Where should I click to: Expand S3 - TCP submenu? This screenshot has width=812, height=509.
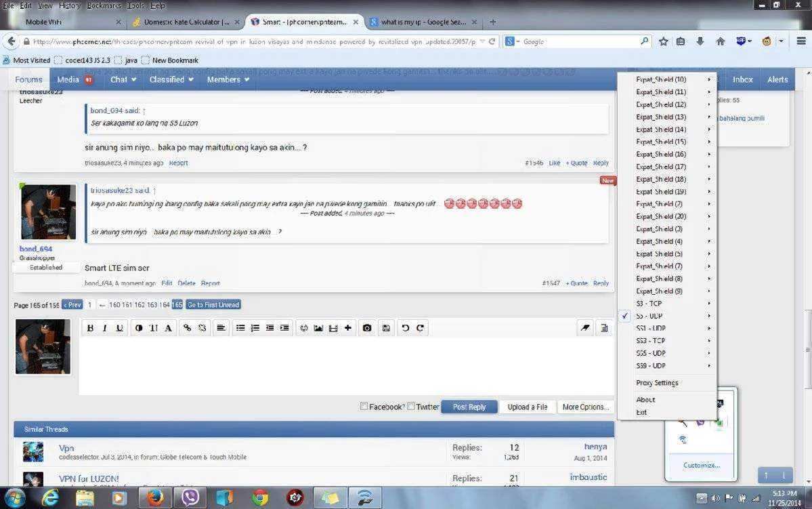(x=667, y=303)
